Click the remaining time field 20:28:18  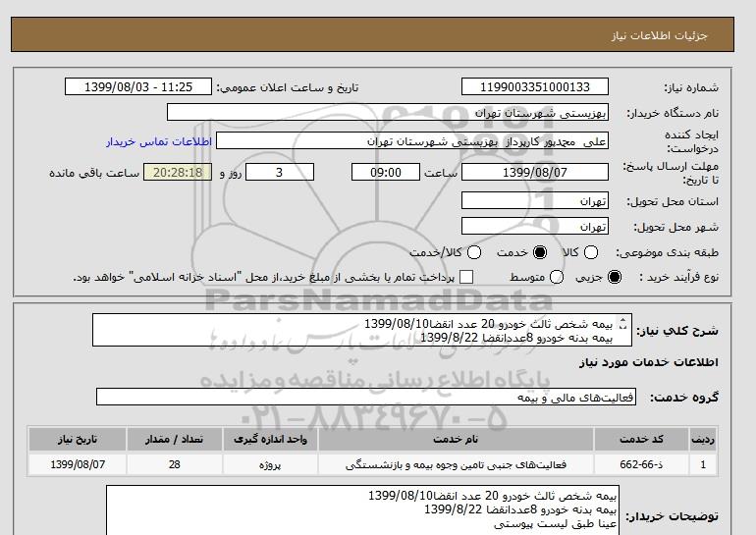[178, 172]
